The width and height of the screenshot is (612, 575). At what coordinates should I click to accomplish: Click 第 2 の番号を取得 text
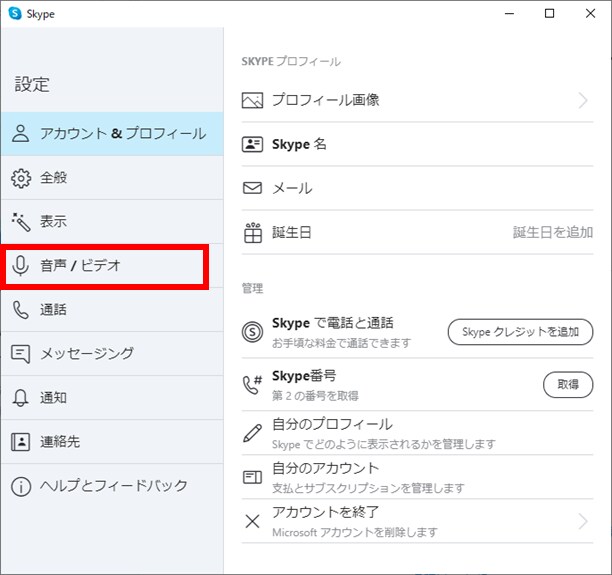pyautogui.click(x=315, y=396)
